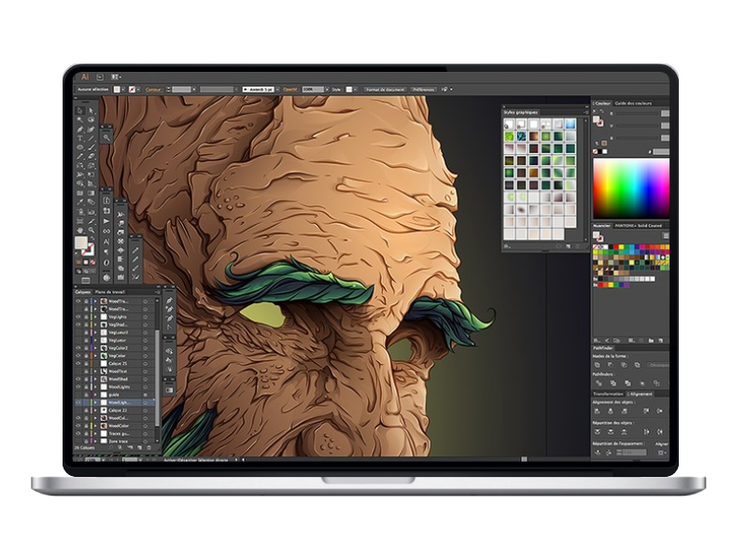
Task: Select the Lasso tool
Action: [x=91, y=120]
